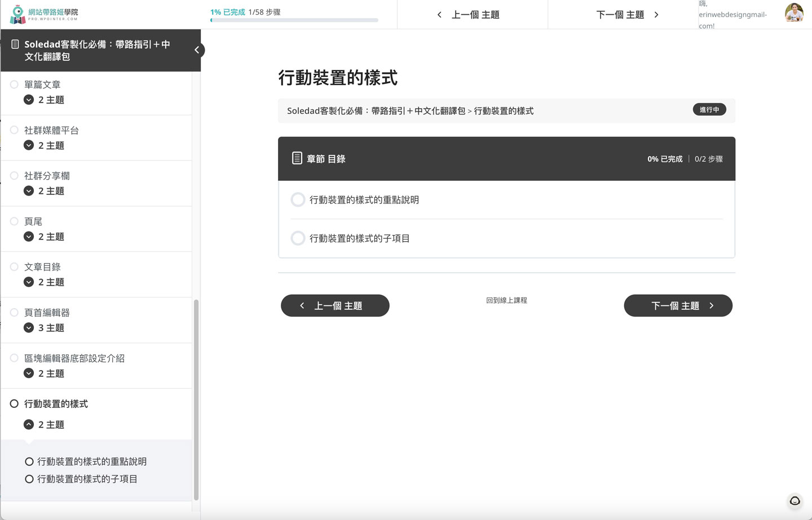The width and height of the screenshot is (812, 520).
Task: Expand 2 主題 under 單篇文章
Action: [x=44, y=100]
